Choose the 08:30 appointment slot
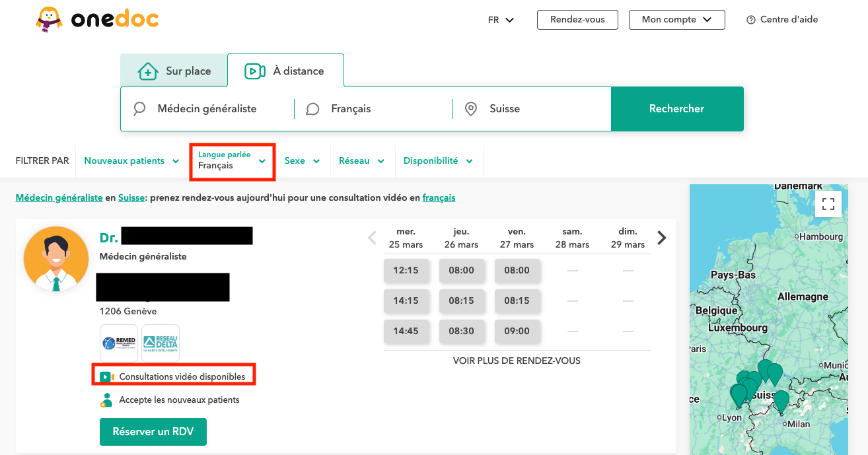 tap(461, 331)
